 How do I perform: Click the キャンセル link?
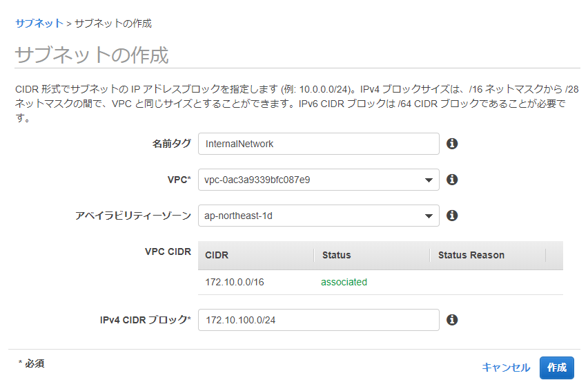click(506, 367)
